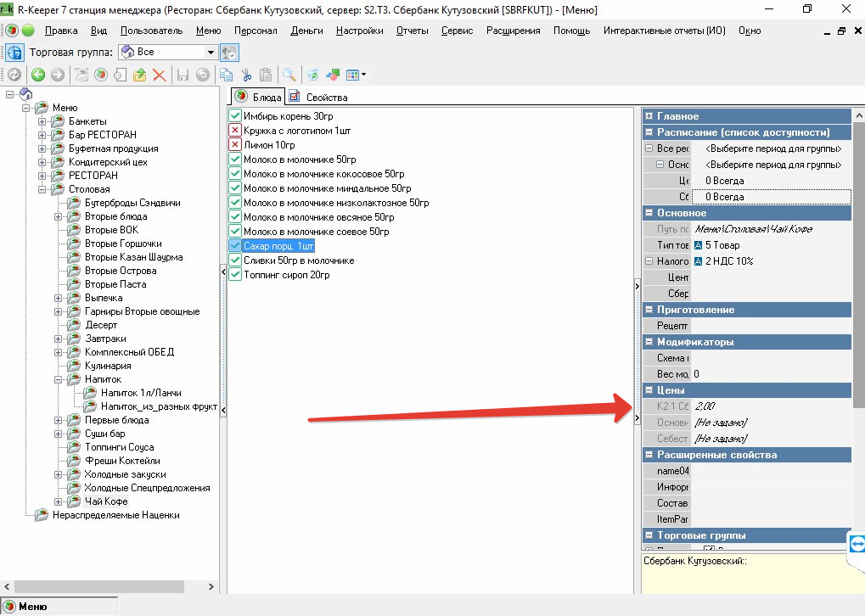Image resolution: width=865 pixels, height=616 pixels.
Task: Select Сливки 50гр в молочнике item
Action: click(x=298, y=260)
